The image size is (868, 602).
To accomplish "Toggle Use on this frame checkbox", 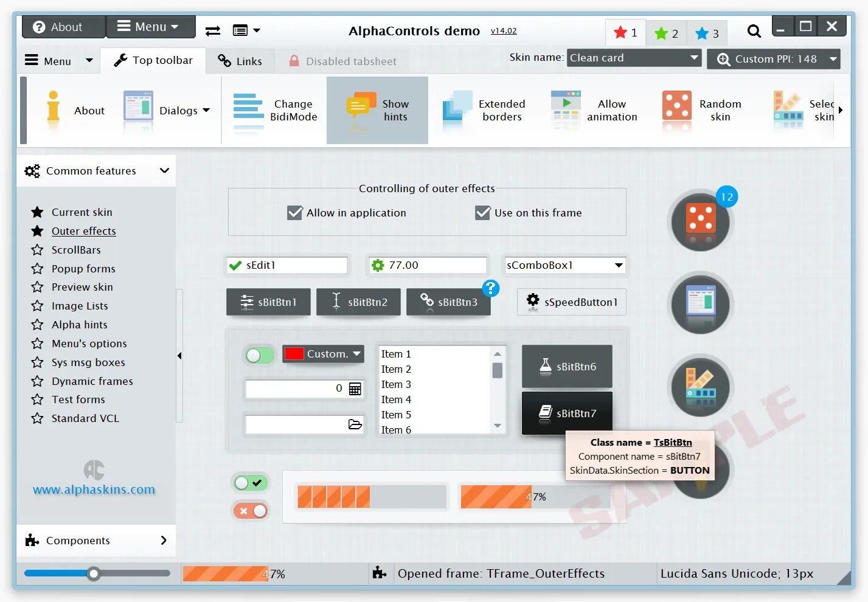I will click(483, 213).
